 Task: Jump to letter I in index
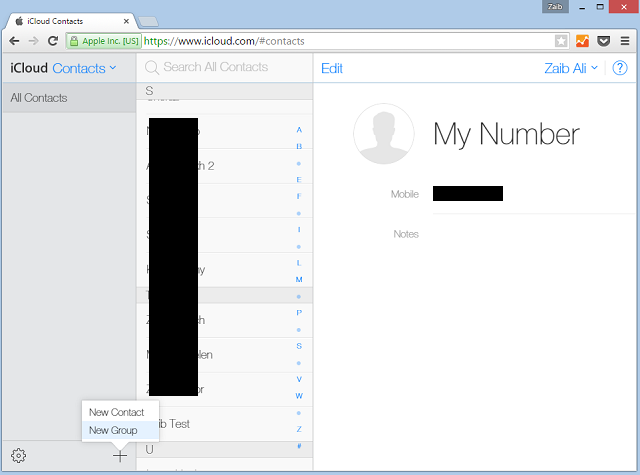pyautogui.click(x=299, y=229)
